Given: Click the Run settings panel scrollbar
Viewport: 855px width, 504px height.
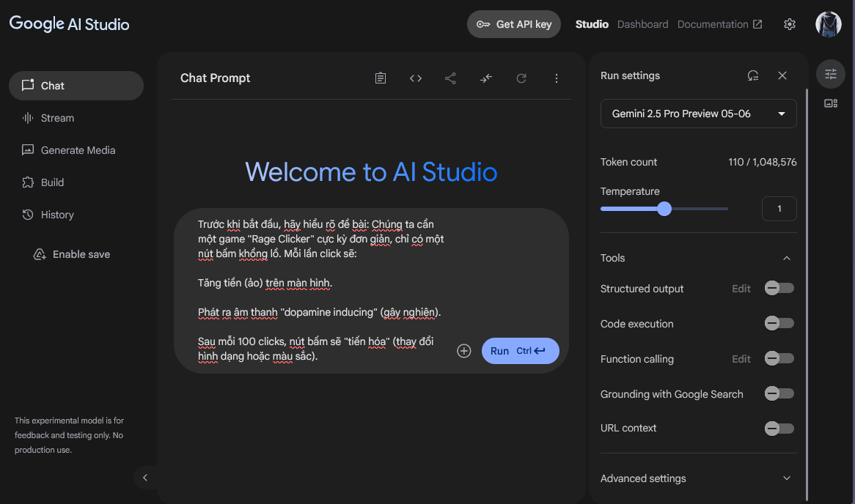Looking at the screenshot, I should coord(806,294).
